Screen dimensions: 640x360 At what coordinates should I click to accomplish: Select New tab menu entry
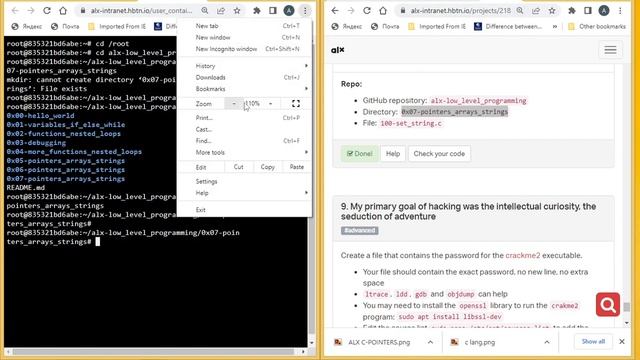pyautogui.click(x=245, y=26)
